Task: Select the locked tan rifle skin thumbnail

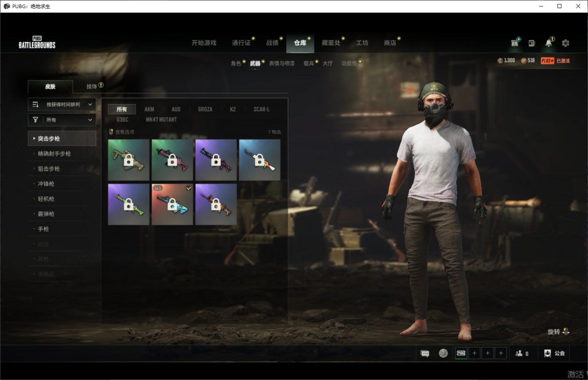Action: pyautogui.click(x=128, y=160)
